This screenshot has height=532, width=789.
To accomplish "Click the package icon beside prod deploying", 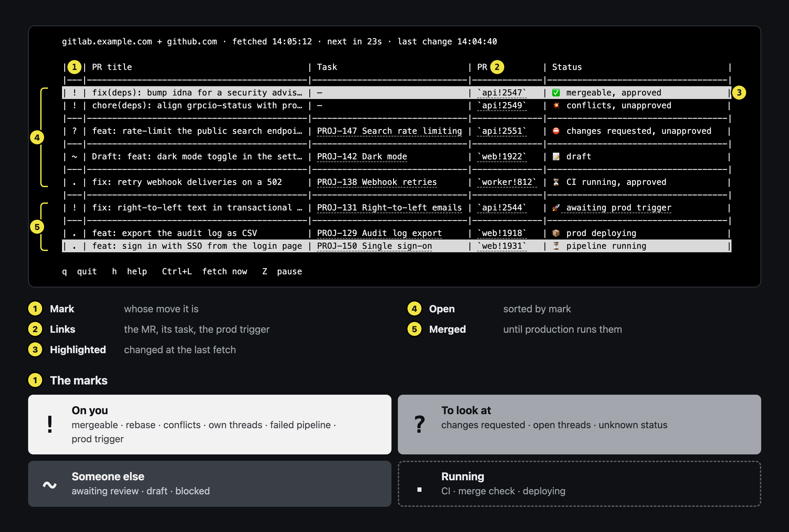I will tap(556, 233).
